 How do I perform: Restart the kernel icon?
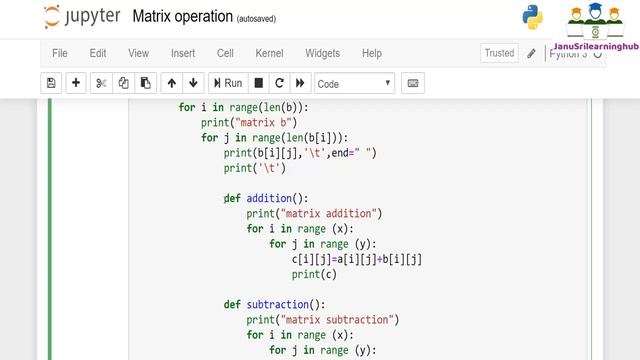pyautogui.click(x=280, y=83)
